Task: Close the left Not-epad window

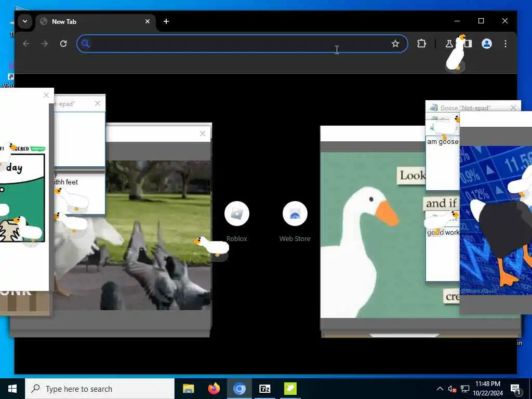Action: tap(98, 103)
